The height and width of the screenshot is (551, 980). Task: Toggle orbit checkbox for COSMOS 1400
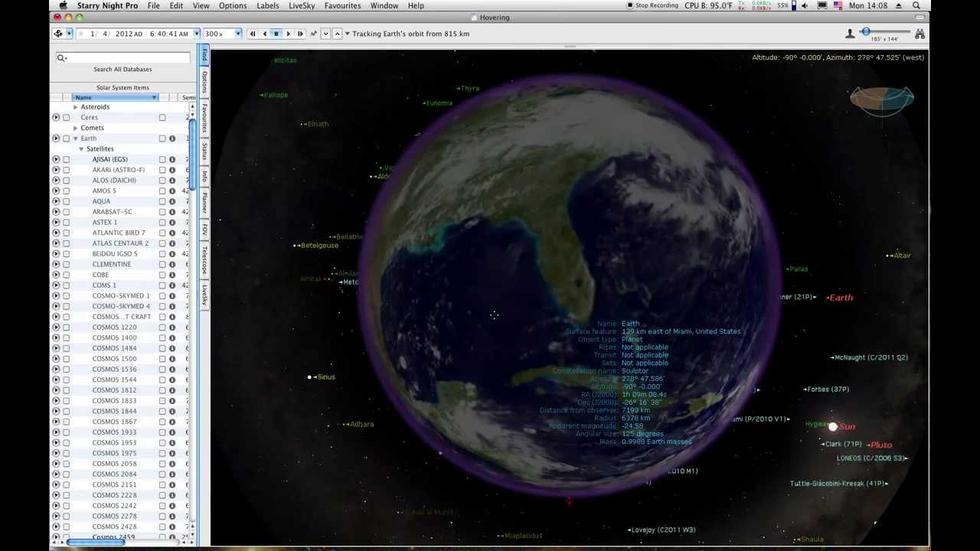coord(162,337)
